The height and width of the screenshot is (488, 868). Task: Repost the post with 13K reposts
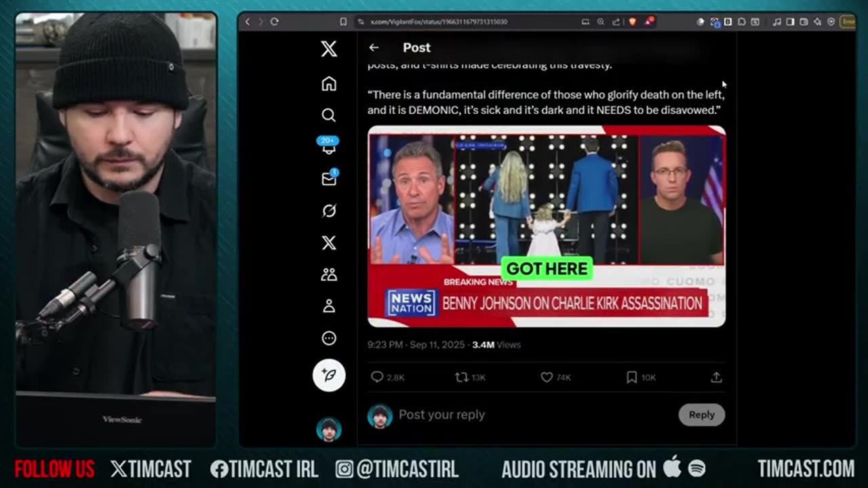[x=470, y=377]
